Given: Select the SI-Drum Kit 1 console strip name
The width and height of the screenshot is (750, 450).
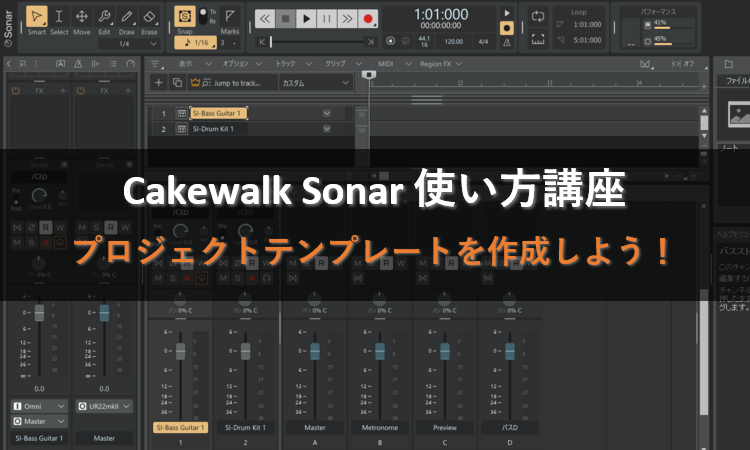Looking at the screenshot, I should 245,427.
